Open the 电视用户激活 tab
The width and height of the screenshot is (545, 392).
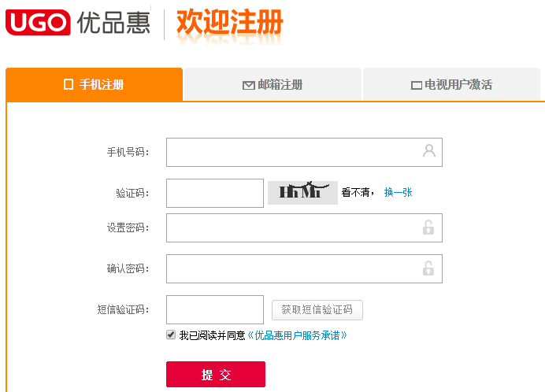point(452,85)
